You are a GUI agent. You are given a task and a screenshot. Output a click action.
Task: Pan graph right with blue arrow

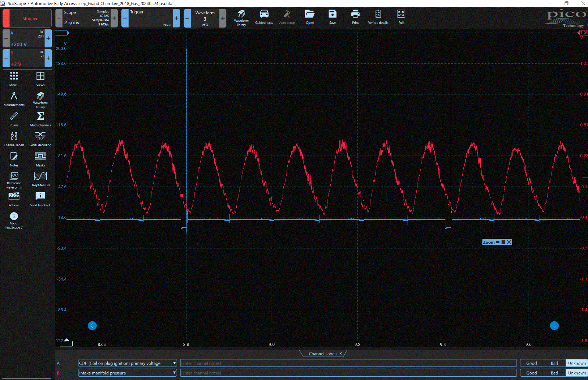(x=554, y=326)
